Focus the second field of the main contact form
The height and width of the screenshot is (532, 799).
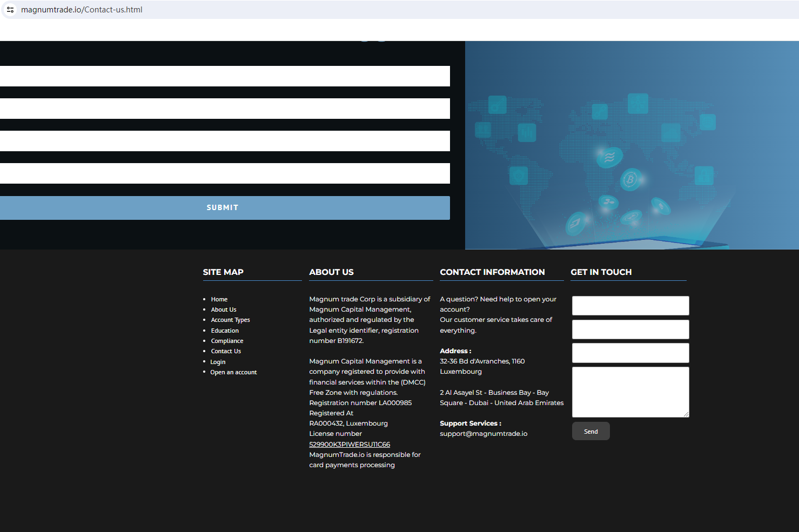[225, 109]
